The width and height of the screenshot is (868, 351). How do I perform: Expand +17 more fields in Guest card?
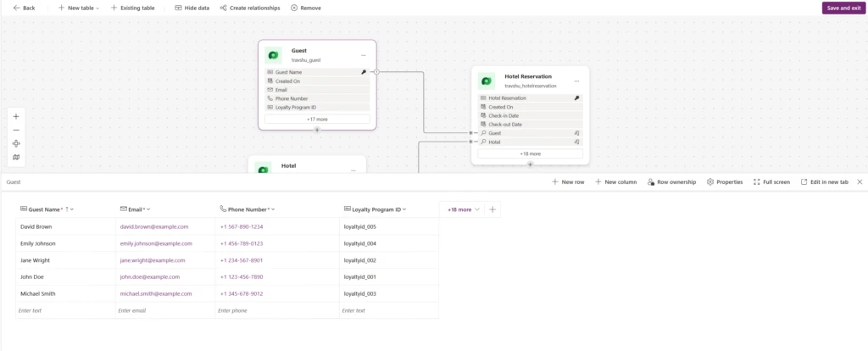pos(317,119)
